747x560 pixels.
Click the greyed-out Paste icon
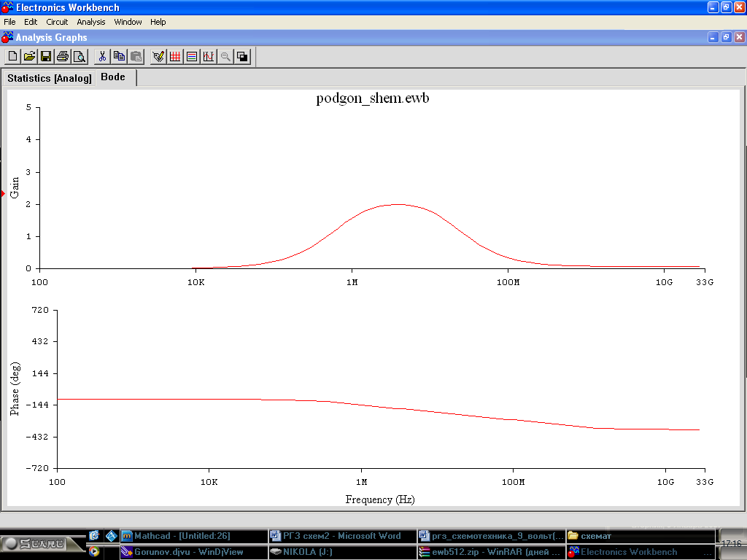pos(136,57)
